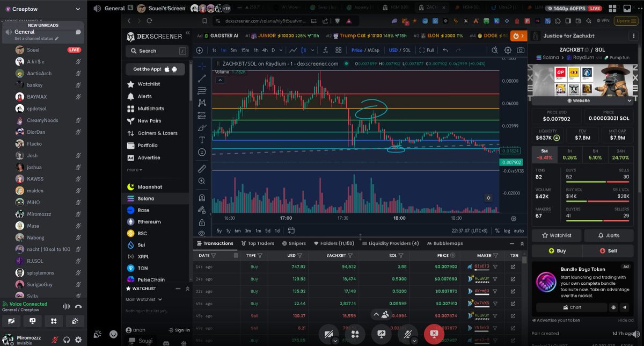Select the long/short position forecasting tool
The height and width of the screenshot is (346, 644).
[x=202, y=115]
